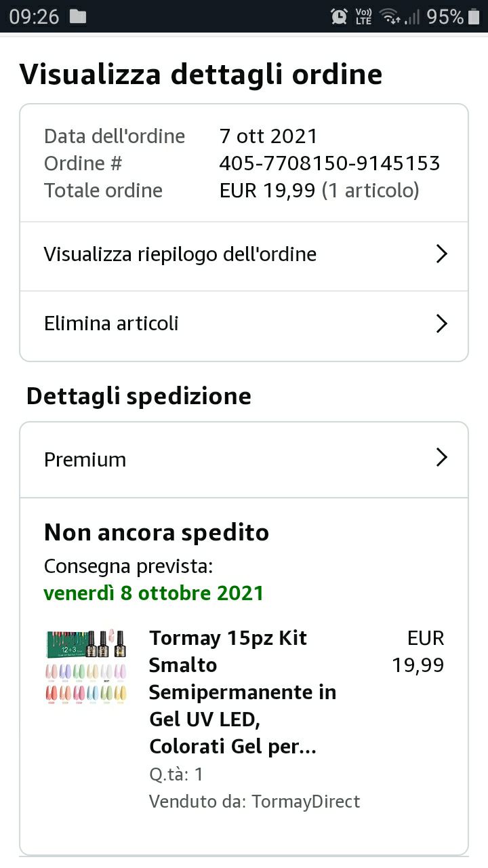Tap the cellular signal bars icon
The height and width of the screenshot is (868, 488).
coord(412,16)
